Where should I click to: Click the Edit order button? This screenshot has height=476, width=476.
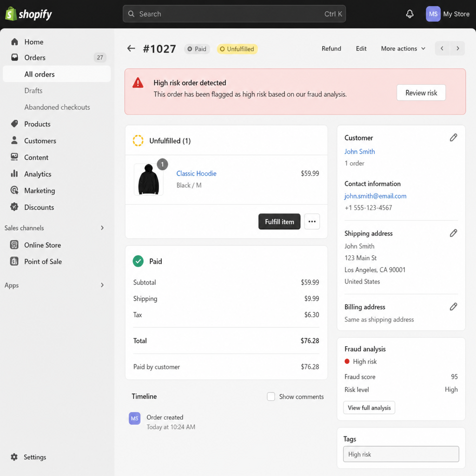[361, 48]
